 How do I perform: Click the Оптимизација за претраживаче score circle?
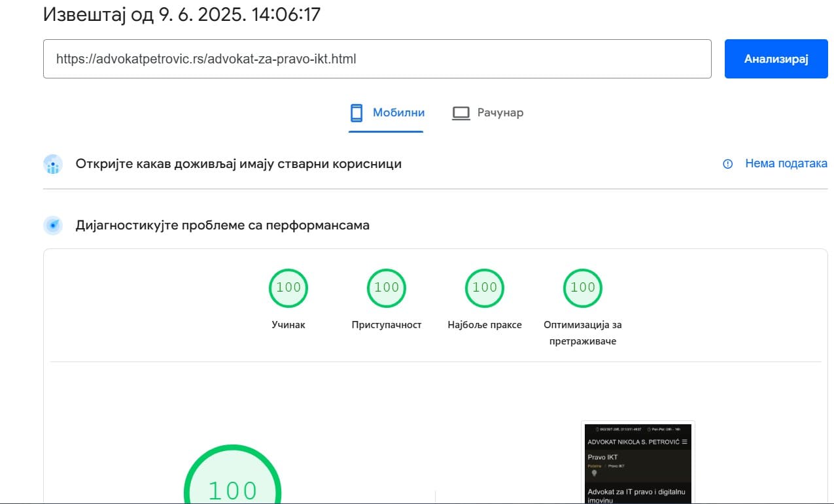(583, 288)
